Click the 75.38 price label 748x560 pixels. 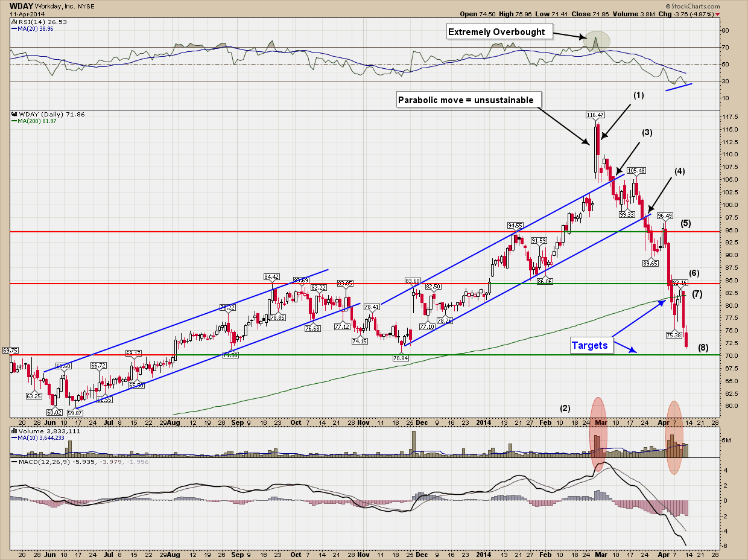tap(674, 334)
